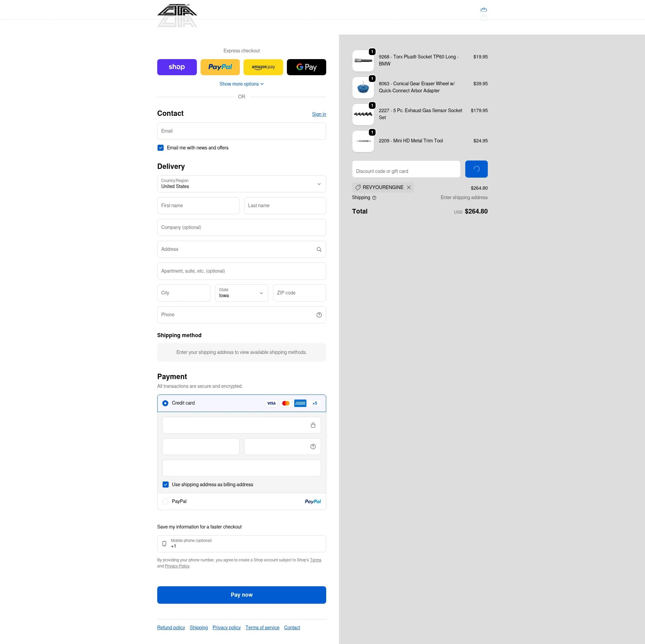Screen dimensions: 645x644
Task: Click the address search magnifier icon
Action: point(318,249)
